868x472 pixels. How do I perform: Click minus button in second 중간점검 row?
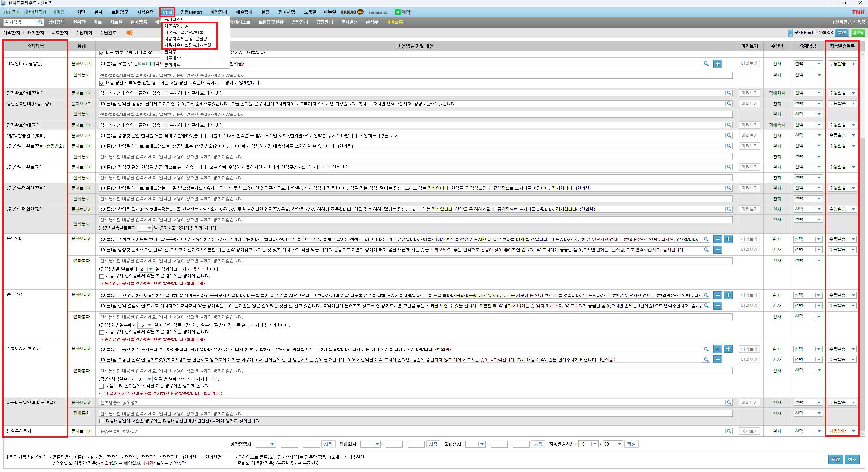pos(718,306)
